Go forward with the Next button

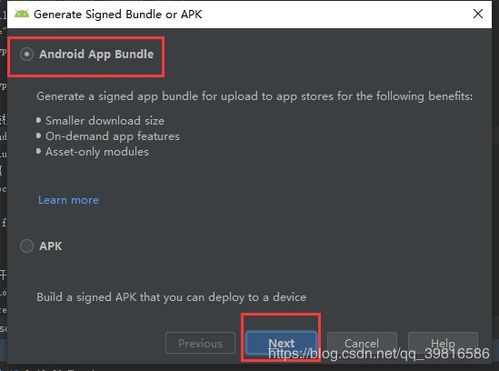coord(281,343)
